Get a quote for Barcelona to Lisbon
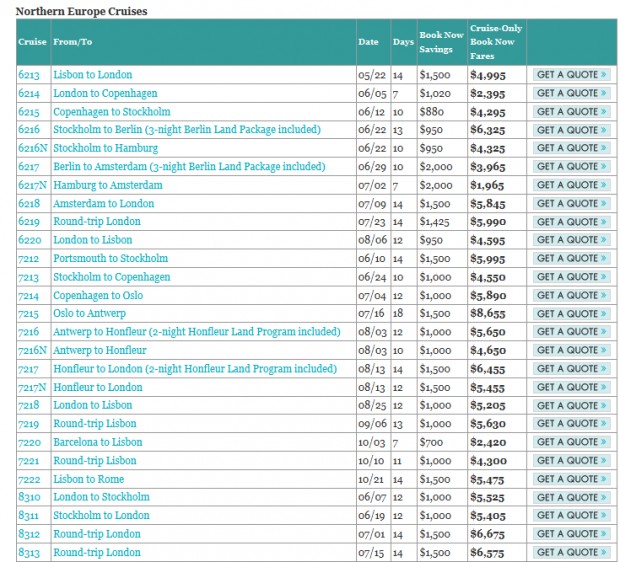 571,442
